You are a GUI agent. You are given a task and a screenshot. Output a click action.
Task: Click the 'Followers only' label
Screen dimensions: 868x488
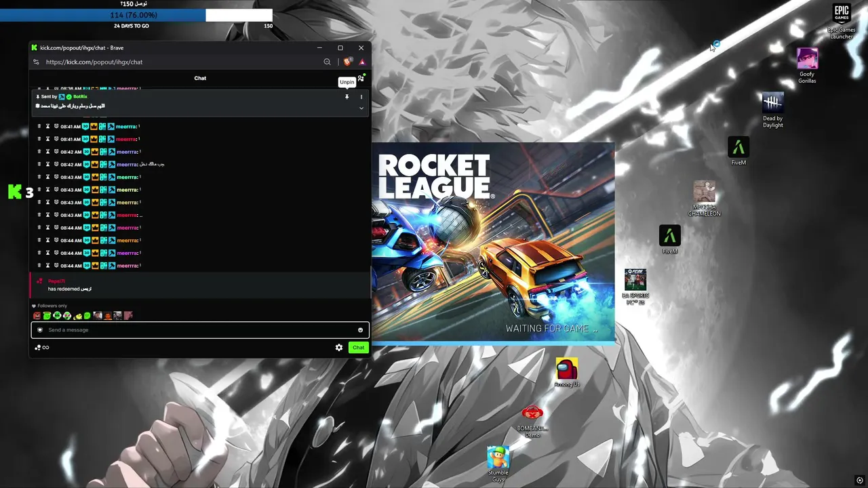pos(52,306)
